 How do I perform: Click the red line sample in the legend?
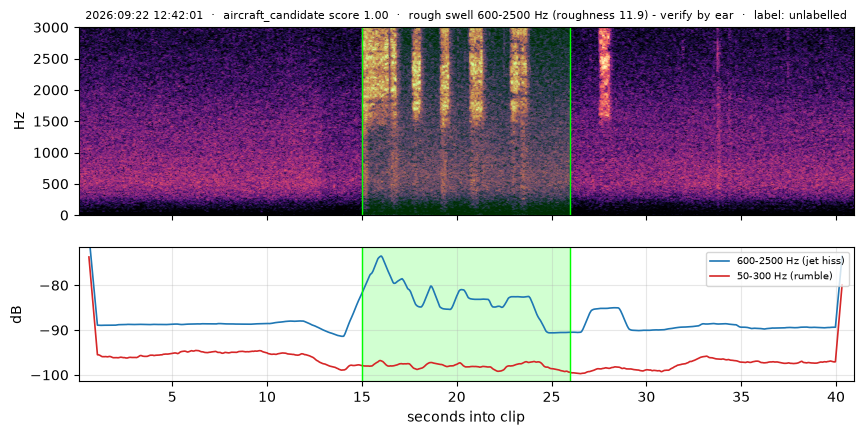(x=721, y=276)
